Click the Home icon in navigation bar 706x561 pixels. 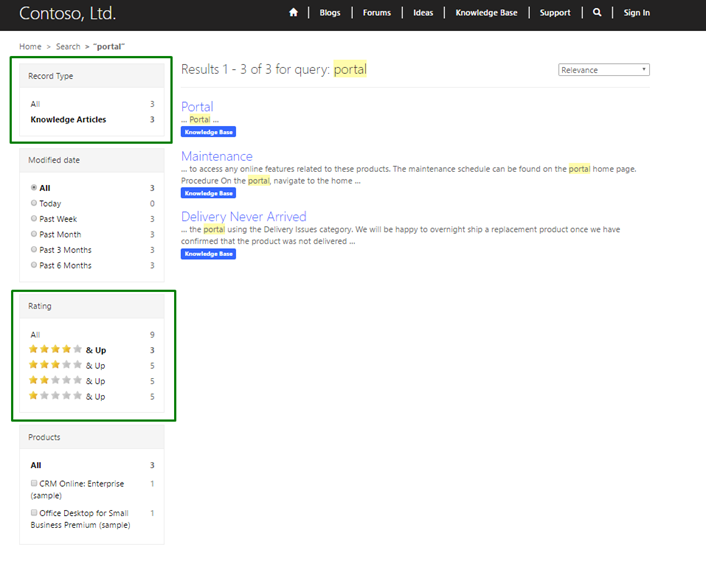pyautogui.click(x=293, y=13)
